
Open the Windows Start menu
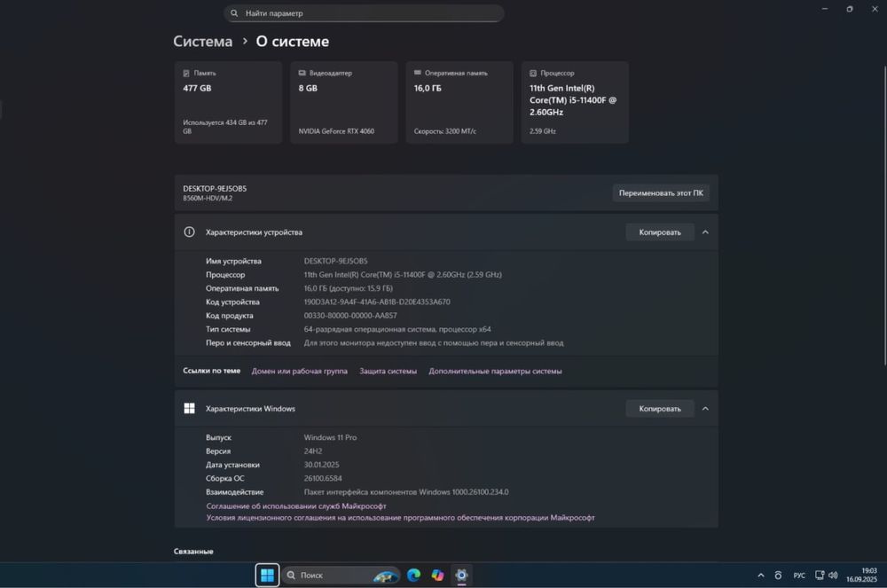267,576
